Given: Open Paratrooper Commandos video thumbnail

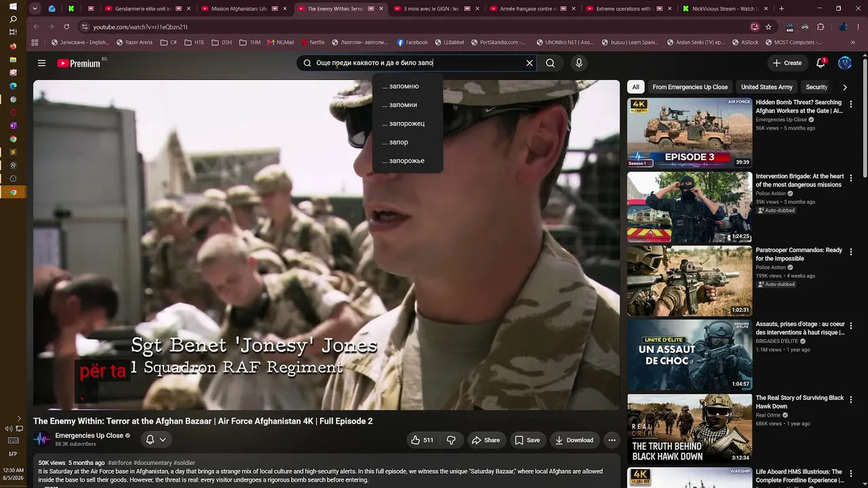Looking at the screenshot, I should coord(689,281).
